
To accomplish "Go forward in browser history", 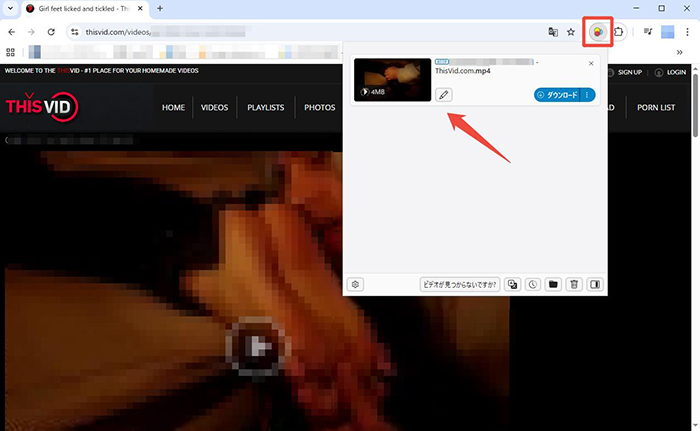I will click(x=31, y=32).
